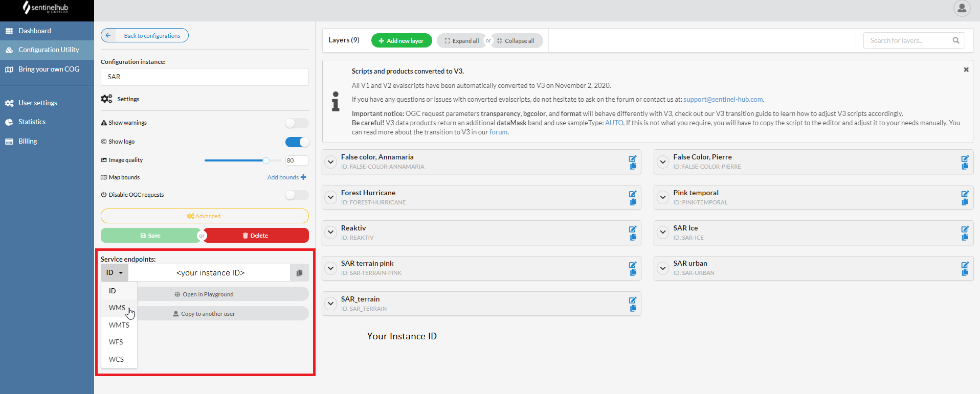Toggle the Show warnings switch
This screenshot has height=394, width=980.
(x=297, y=123)
